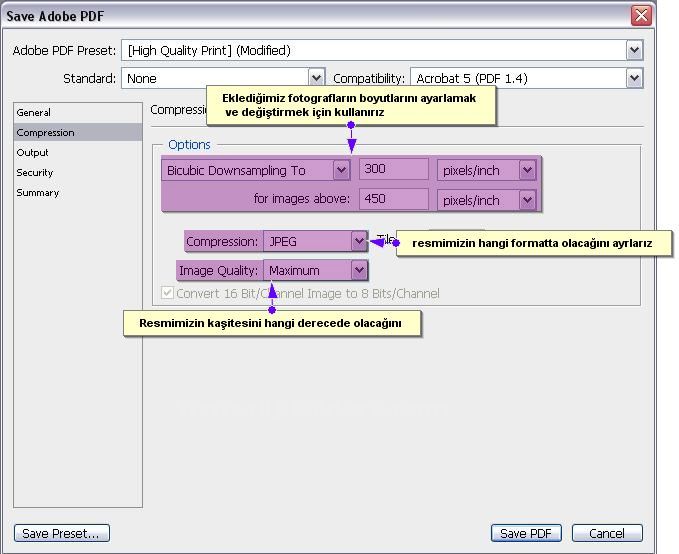Select the Summary section in sidebar
The width and height of the screenshot is (679, 554).
coord(78,192)
